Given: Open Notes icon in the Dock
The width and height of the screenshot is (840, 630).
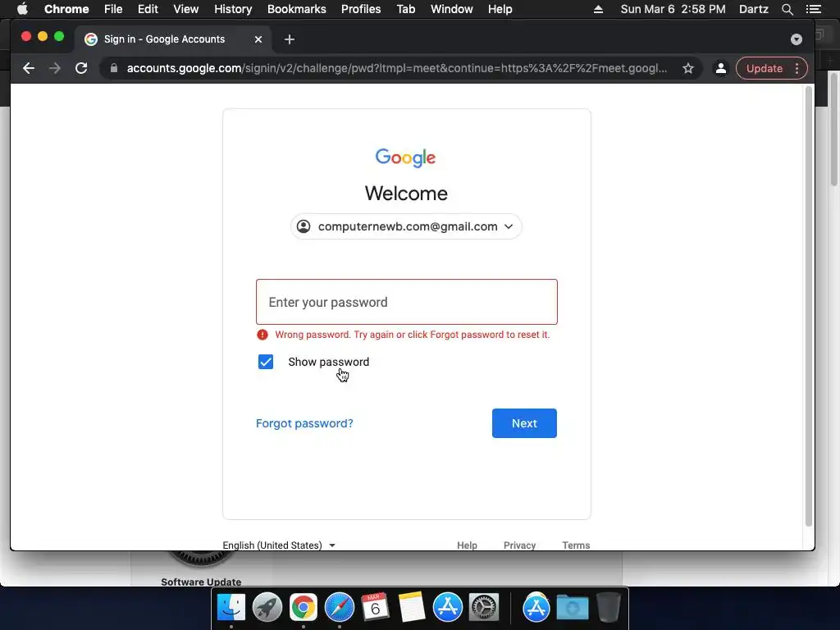Looking at the screenshot, I should [412, 607].
